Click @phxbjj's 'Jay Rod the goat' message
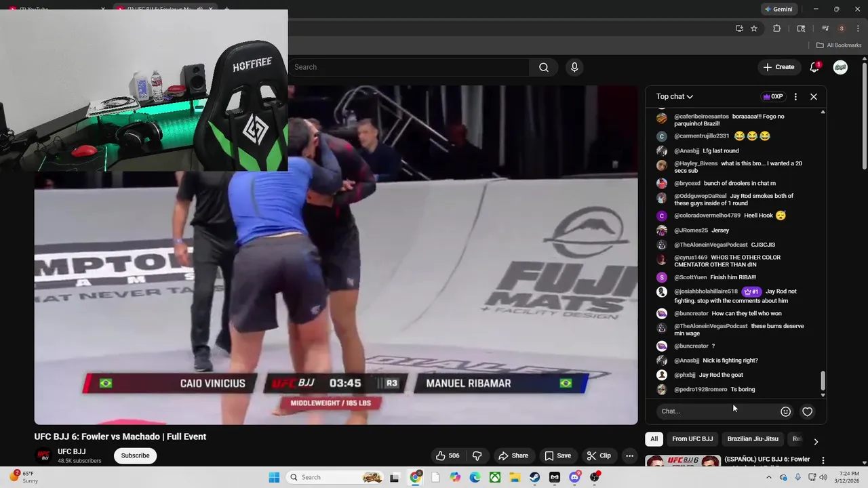Image resolution: width=868 pixels, height=488 pixels. pyautogui.click(x=721, y=375)
